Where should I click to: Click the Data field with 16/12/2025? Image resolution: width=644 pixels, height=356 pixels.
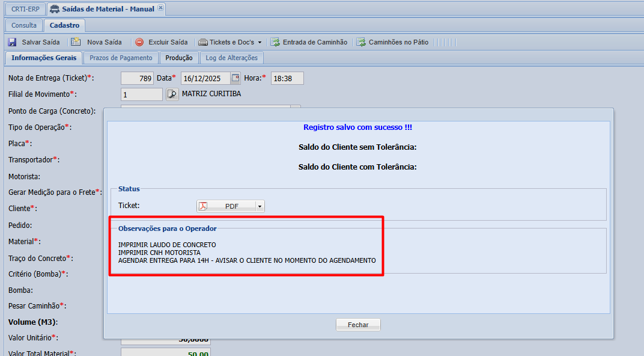(x=206, y=78)
